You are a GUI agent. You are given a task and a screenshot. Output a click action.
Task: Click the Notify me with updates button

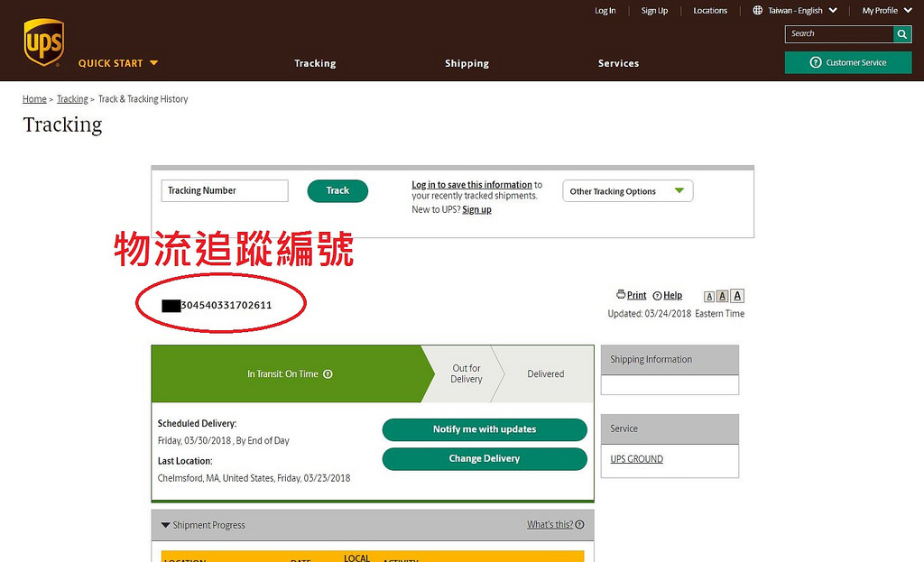(x=485, y=429)
